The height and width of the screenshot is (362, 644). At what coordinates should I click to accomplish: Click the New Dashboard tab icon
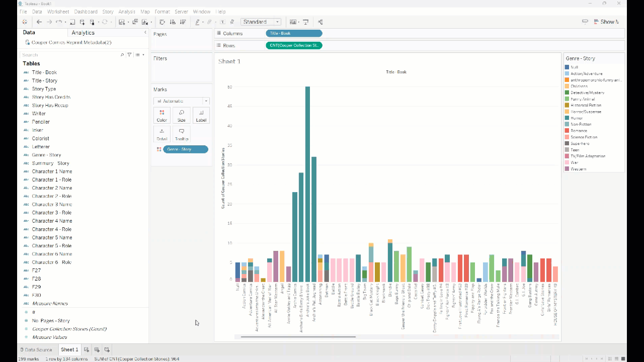(97, 349)
